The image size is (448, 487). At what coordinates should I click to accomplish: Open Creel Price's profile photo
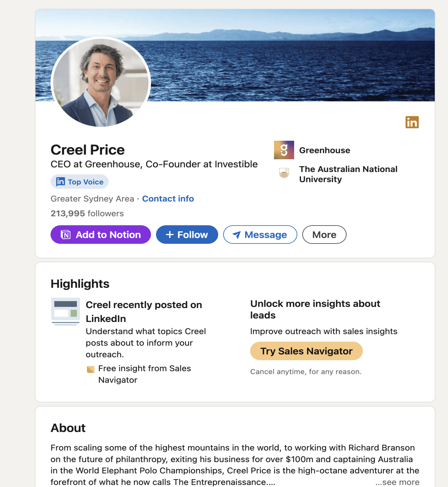click(x=101, y=82)
